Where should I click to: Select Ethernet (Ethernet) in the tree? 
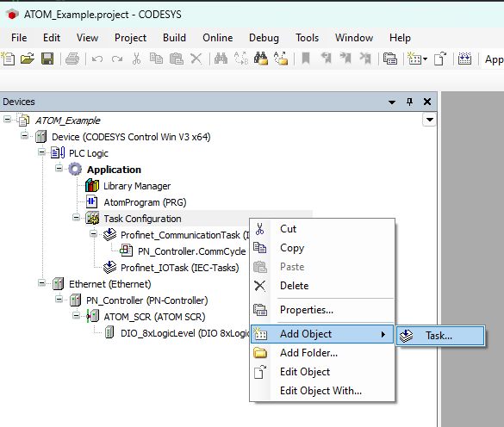(110, 284)
